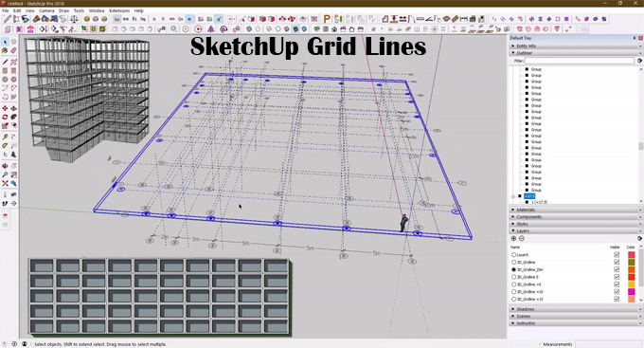Set 3D_Gridline 0 as active layer
The width and height of the screenshot is (644, 348).
(514, 277)
